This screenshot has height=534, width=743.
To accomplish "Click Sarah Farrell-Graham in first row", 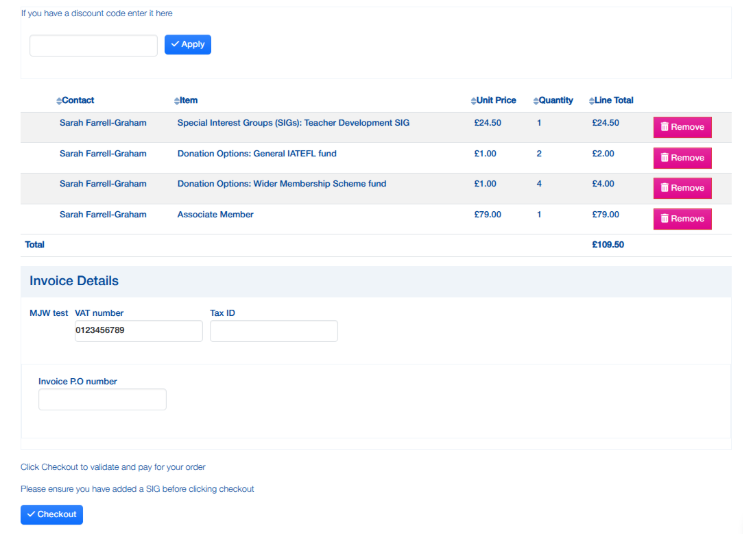I will (102, 123).
